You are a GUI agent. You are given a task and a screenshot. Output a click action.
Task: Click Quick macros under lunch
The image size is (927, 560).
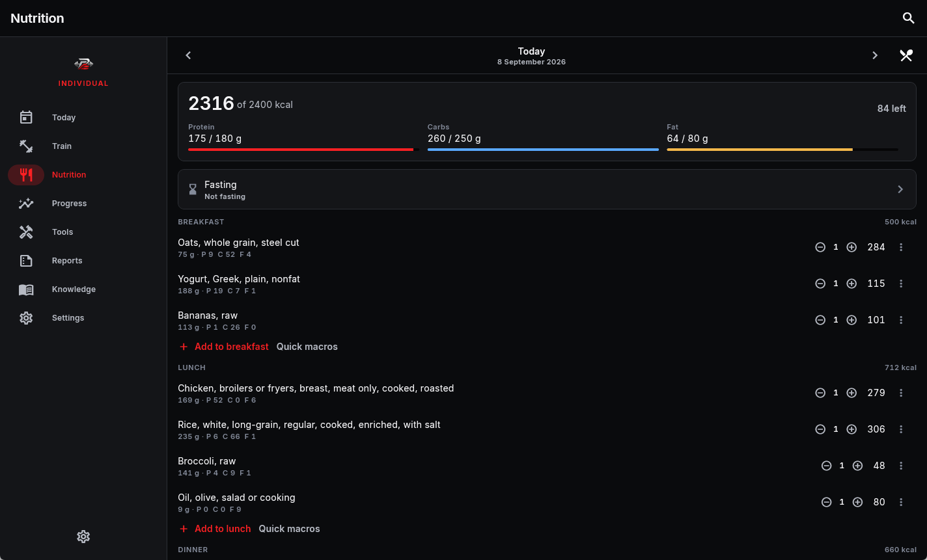click(290, 529)
